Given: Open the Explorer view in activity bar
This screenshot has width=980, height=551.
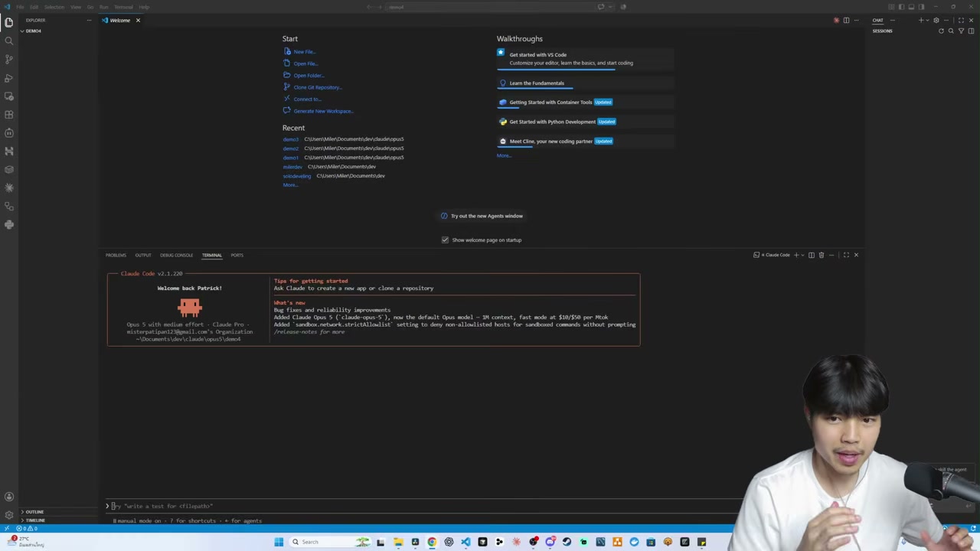Looking at the screenshot, I should point(9,22).
